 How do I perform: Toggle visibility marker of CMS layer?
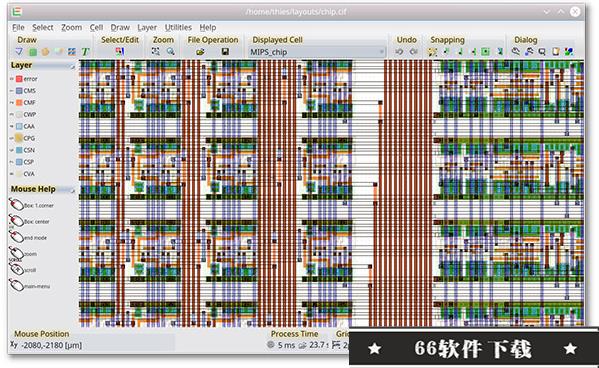click(12, 91)
